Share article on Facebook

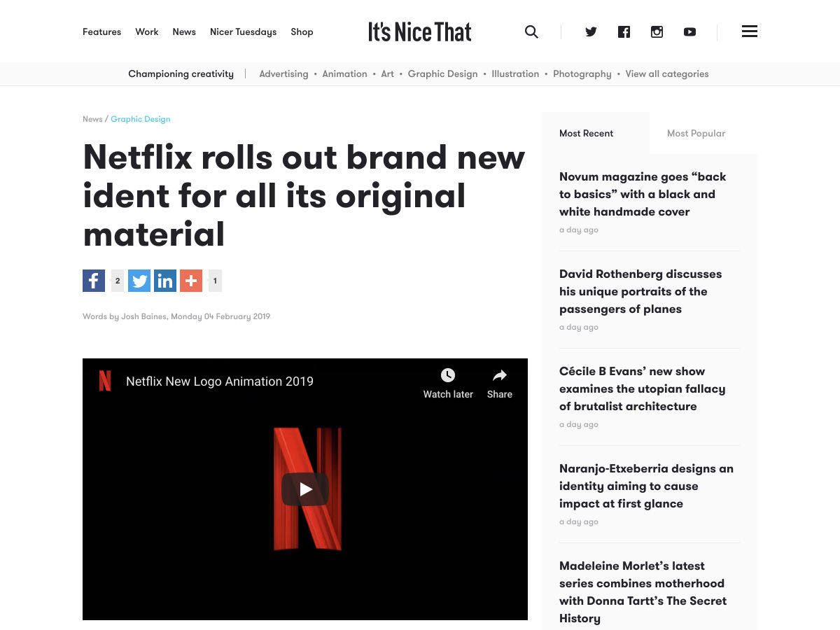pos(94,281)
